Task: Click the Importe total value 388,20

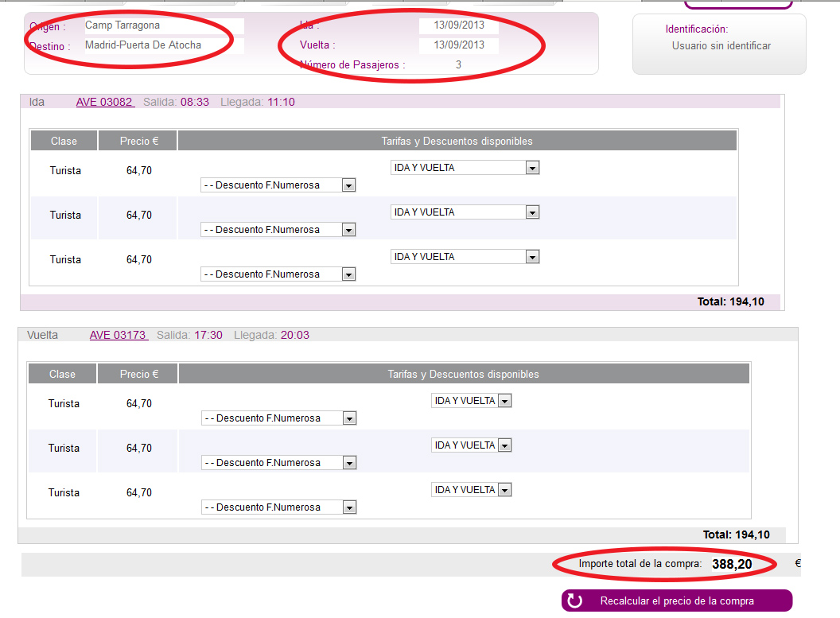Action: (732, 564)
